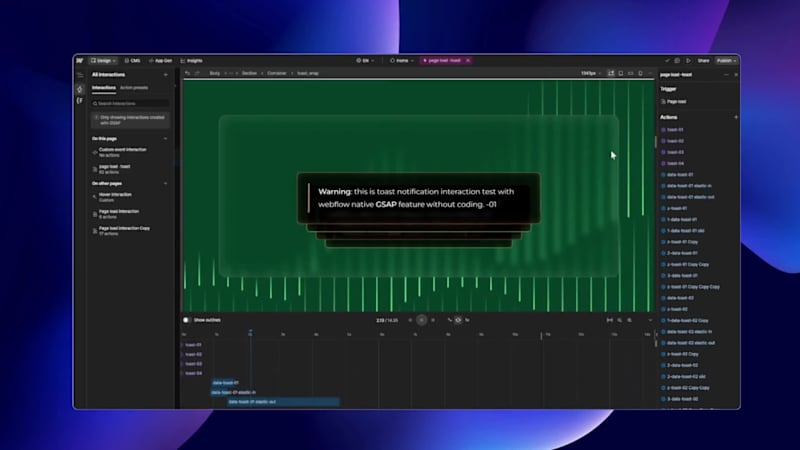This screenshot has height=450, width=800.
Task: Select toast-01 timeline track label
Action: 193,345
